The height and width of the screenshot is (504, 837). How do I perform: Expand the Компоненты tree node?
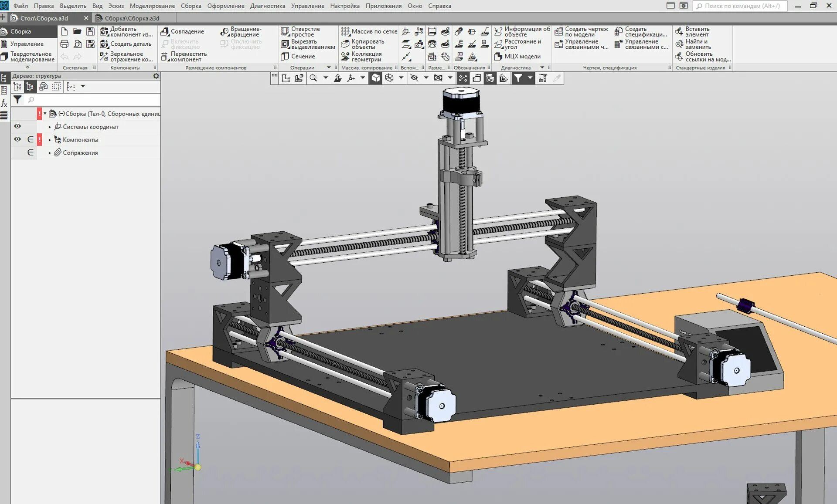click(x=50, y=140)
